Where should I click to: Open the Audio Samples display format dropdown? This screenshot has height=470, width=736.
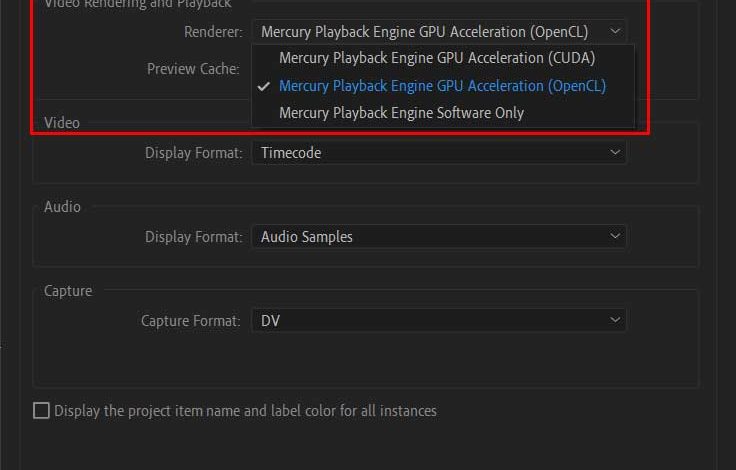tap(439, 237)
